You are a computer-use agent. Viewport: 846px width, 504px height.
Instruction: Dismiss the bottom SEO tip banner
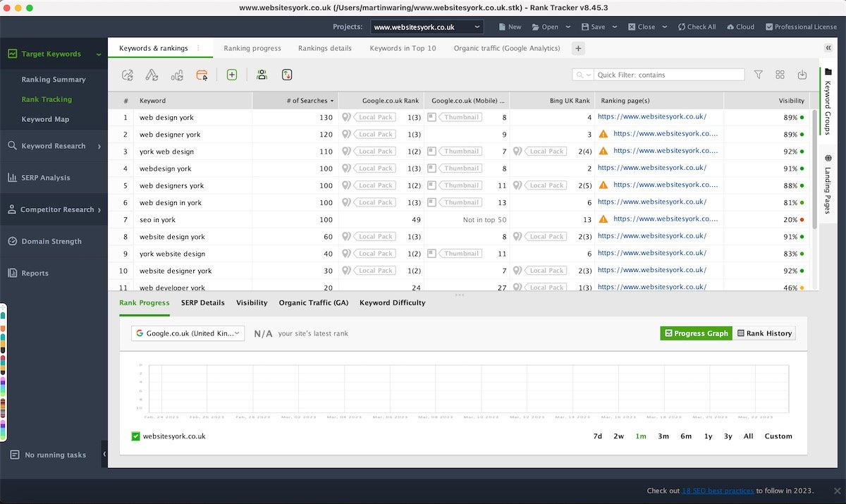(x=836, y=491)
